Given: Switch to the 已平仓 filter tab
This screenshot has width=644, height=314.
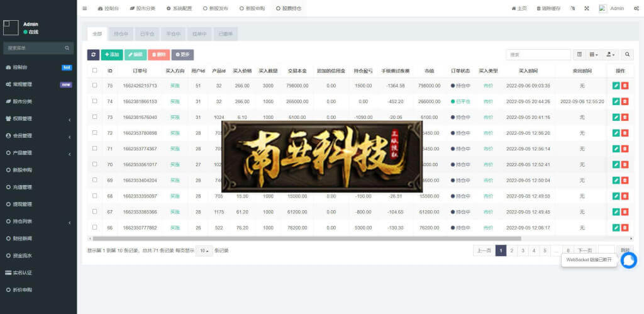Looking at the screenshot, I should pyautogui.click(x=147, y=34).
